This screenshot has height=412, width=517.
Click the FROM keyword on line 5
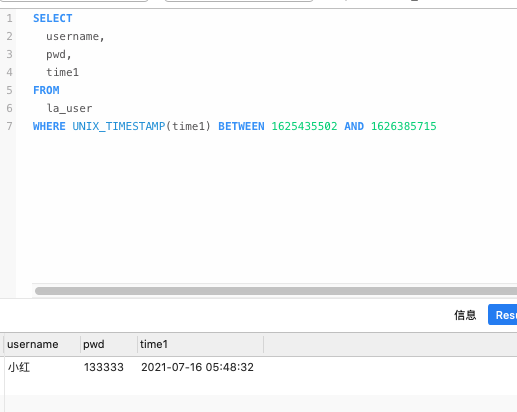(46, 90)
